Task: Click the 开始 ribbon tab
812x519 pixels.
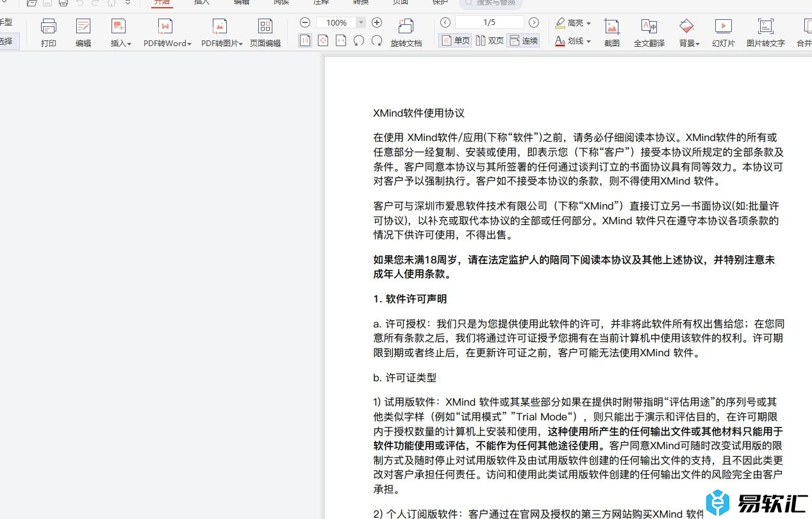Action: (162, 3)
